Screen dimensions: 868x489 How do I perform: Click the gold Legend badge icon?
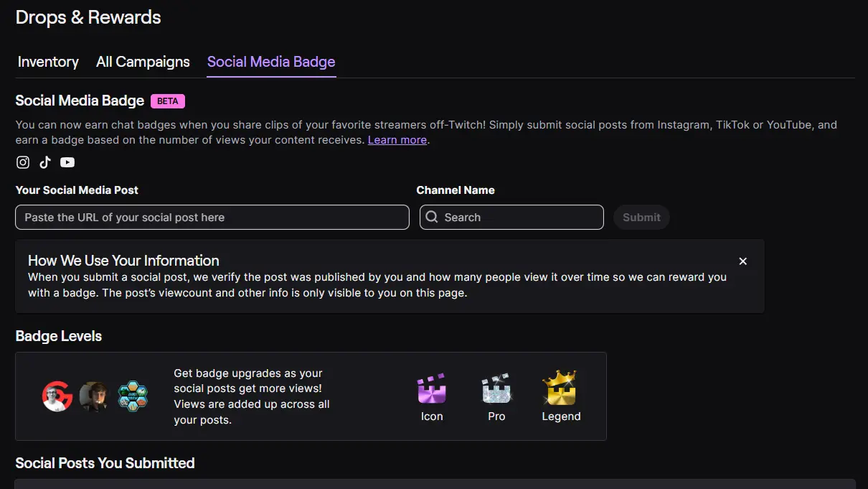click(x=561, y=390)
